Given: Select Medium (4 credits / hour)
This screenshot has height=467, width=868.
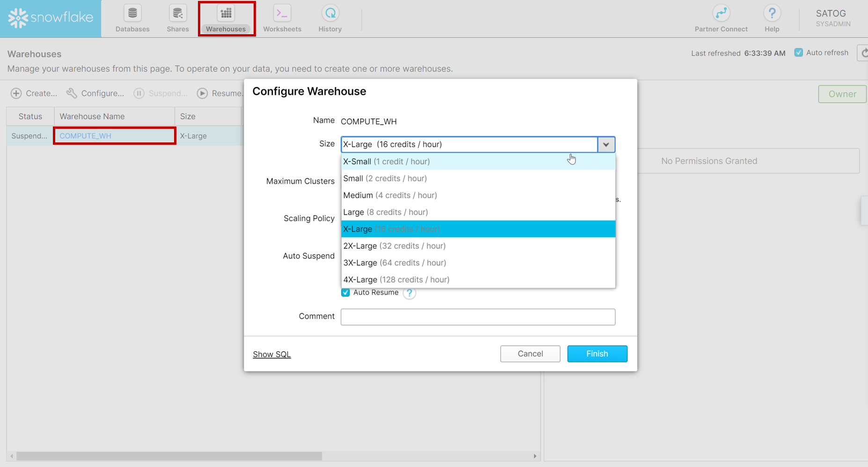Looking at the screenshot, I should pos(478,195).
